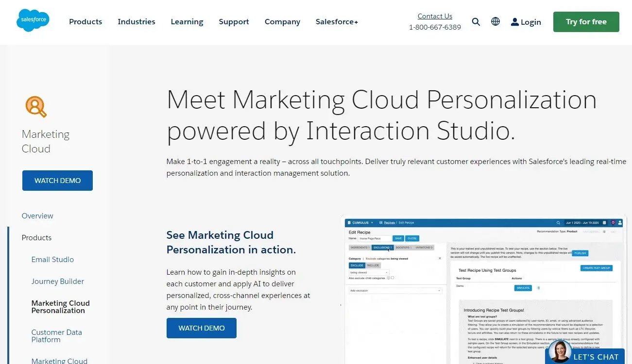632x364 pixels.
Task: Open the Learning navigation menu
Action: point(187,22)
